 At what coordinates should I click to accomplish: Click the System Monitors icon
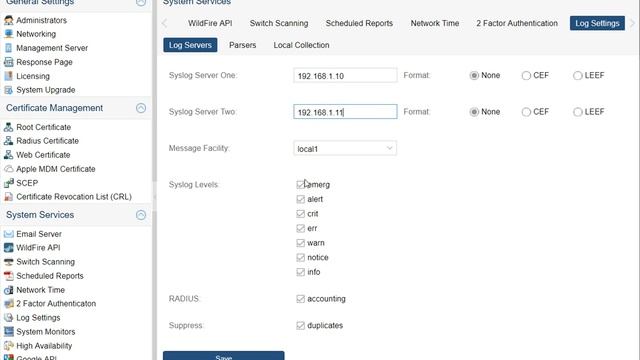click(9, 331)
